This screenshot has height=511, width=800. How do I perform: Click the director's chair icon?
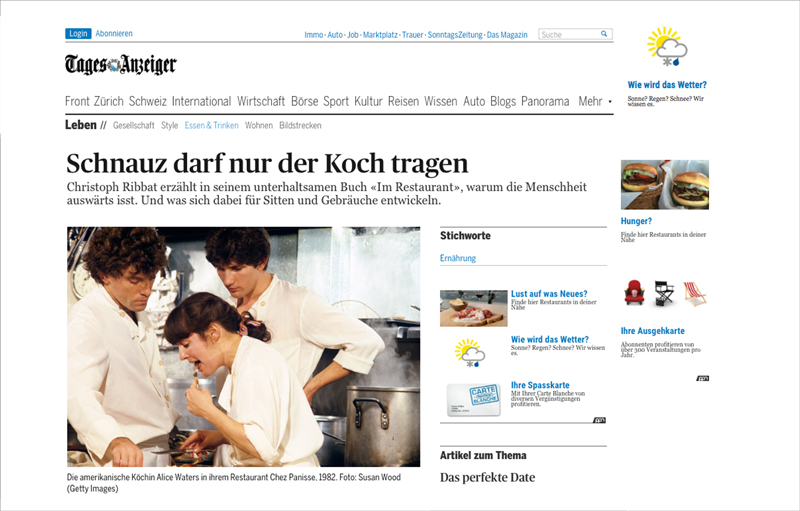[x=664, y=293]
